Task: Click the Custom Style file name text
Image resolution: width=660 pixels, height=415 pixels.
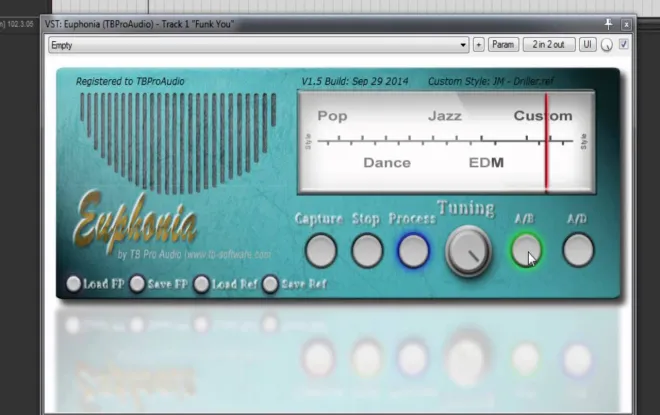Action: pos(491,81)
